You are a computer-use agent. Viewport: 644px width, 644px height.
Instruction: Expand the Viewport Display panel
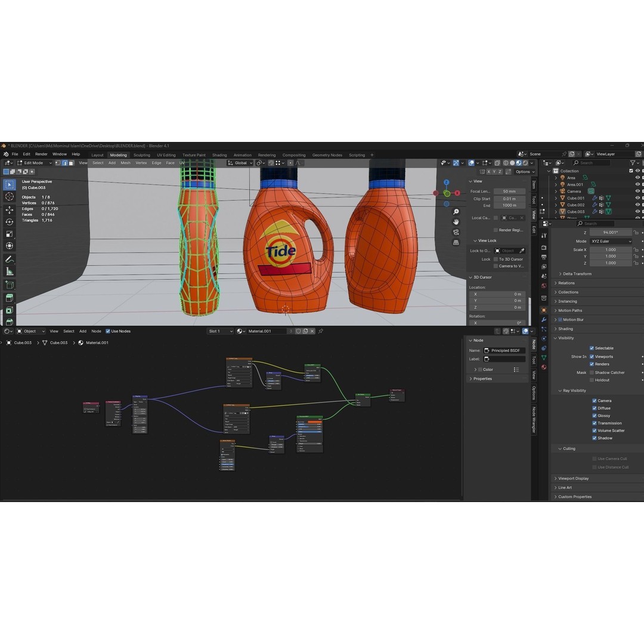[x=572, y=478]
